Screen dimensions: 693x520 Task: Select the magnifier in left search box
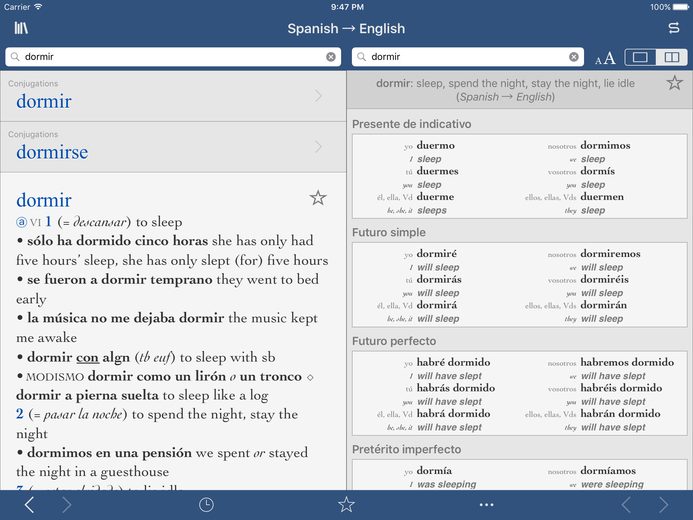click(x=15, y=57)
